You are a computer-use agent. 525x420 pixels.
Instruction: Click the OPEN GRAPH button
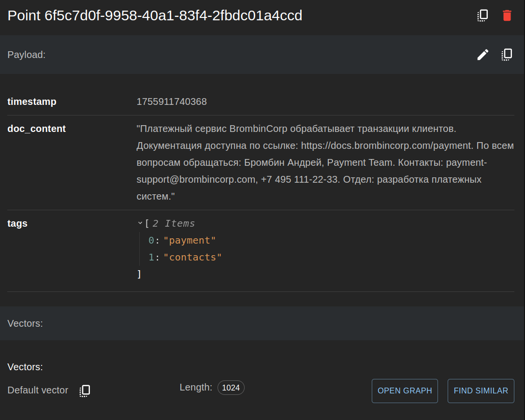[405, 391]
